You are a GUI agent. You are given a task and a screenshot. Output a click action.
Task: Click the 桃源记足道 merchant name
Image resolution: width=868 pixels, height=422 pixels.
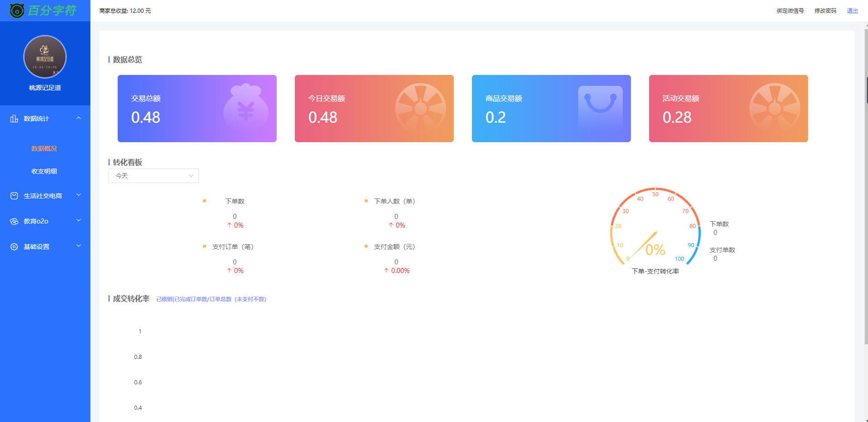[x=45, y=88]
